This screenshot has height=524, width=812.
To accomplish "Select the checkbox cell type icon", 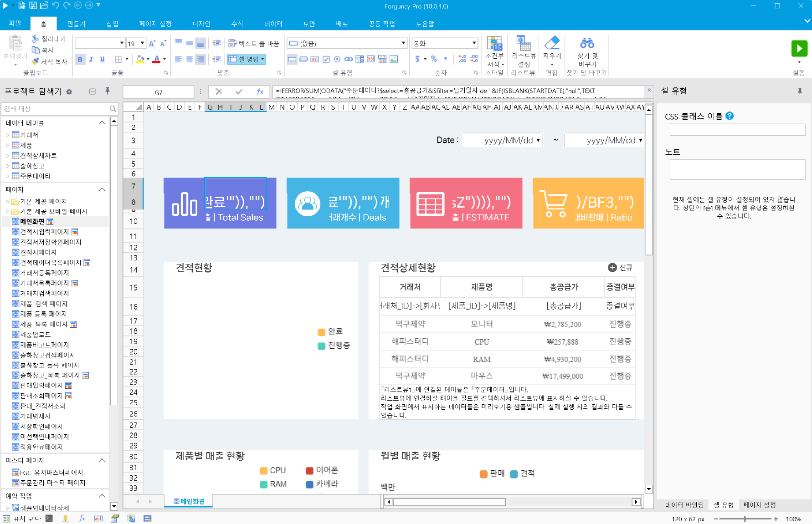I will coord(326,59).
